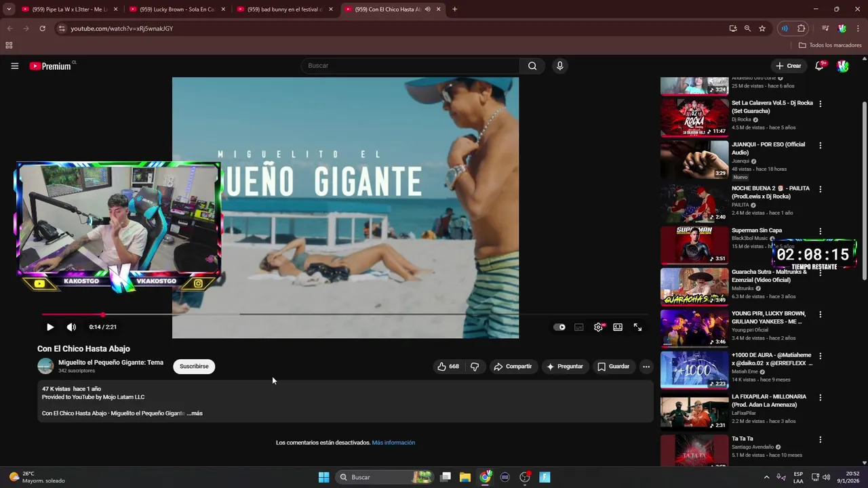Screen dimensions: 868x488
Task: Open a new browser tab
Action: [454, 9]
